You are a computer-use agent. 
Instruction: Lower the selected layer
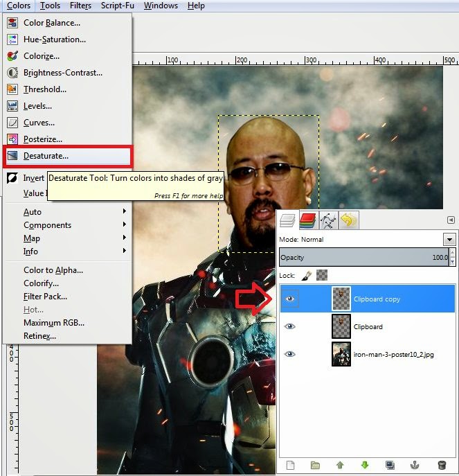[x=365, y=465]
